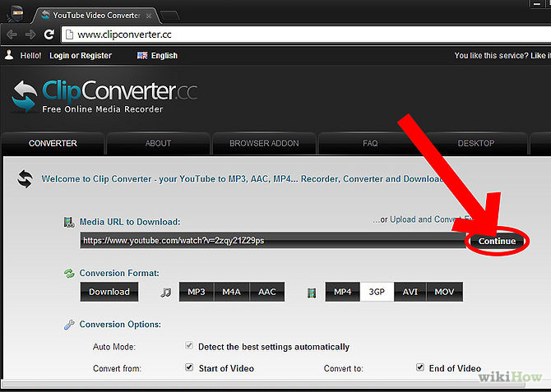Click the 'Convert from:' label
Screen dimensions: 551x392
pyautogui.click(x=117, y=368)
